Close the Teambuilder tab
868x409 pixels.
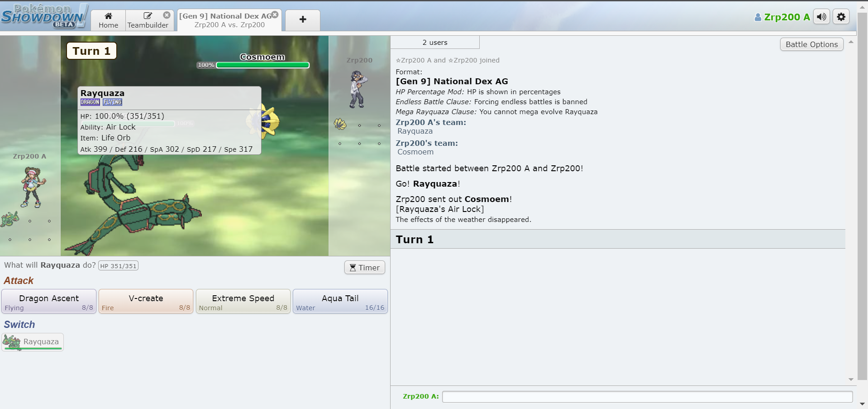point(167,15)
